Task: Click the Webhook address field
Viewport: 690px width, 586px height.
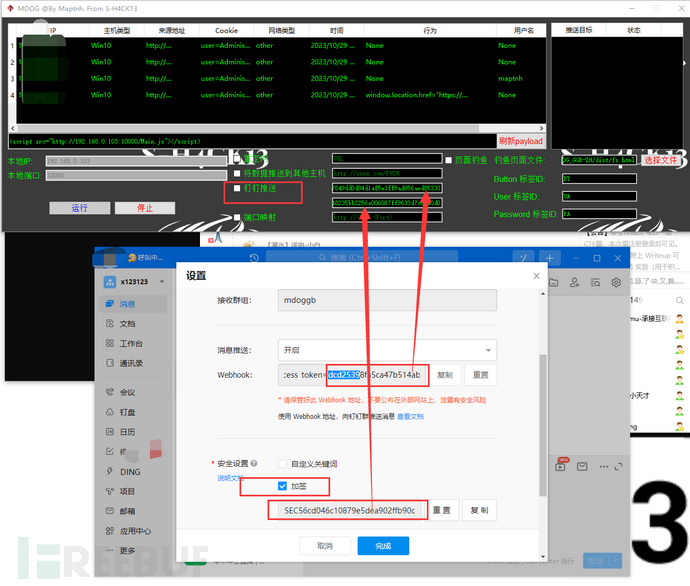Action: [x=353, y=375]
